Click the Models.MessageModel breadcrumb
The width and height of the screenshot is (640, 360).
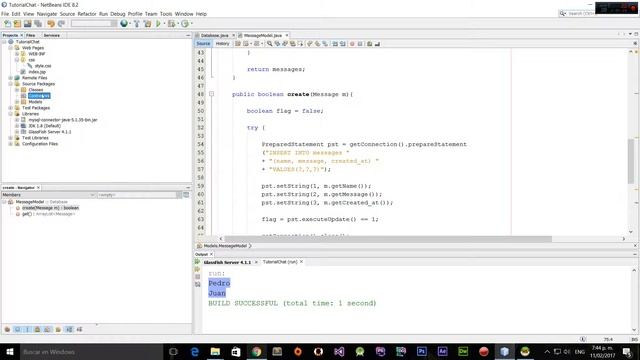pos(225,246)
